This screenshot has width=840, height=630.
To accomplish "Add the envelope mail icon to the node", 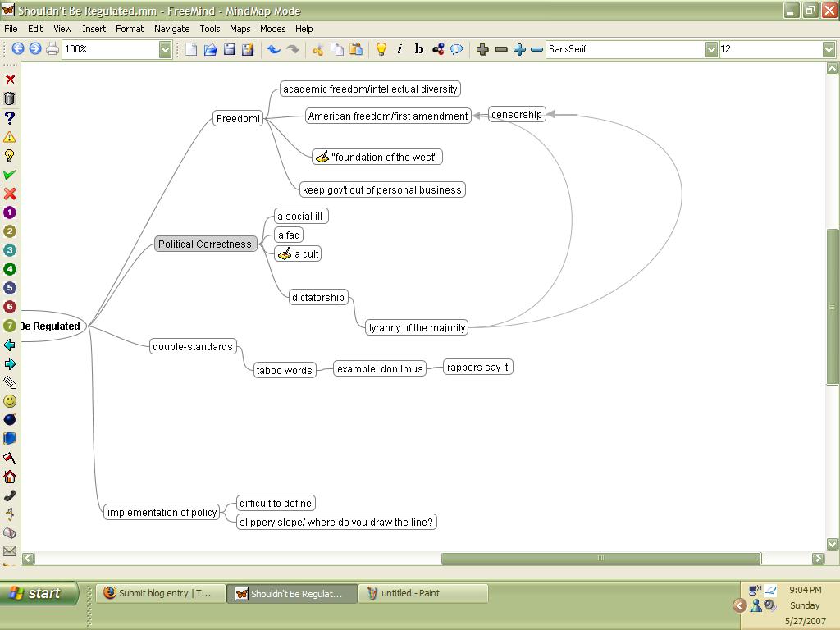I will click(10, 550).
